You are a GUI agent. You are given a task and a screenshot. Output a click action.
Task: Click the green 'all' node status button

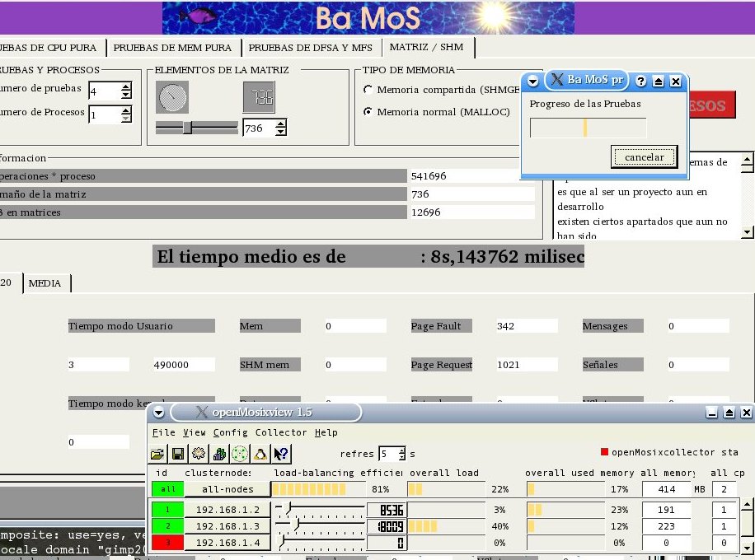coord(162,489)
